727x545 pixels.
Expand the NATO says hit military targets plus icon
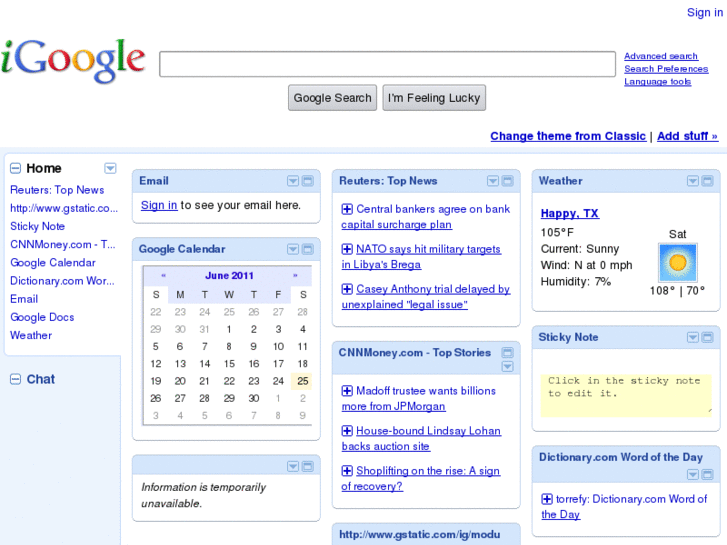tap(347, 249)
